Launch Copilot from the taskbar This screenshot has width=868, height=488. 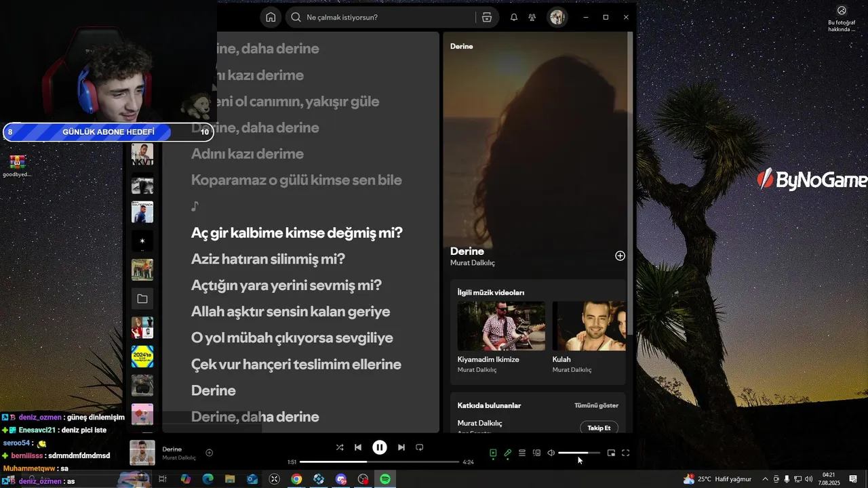point(185,479)
